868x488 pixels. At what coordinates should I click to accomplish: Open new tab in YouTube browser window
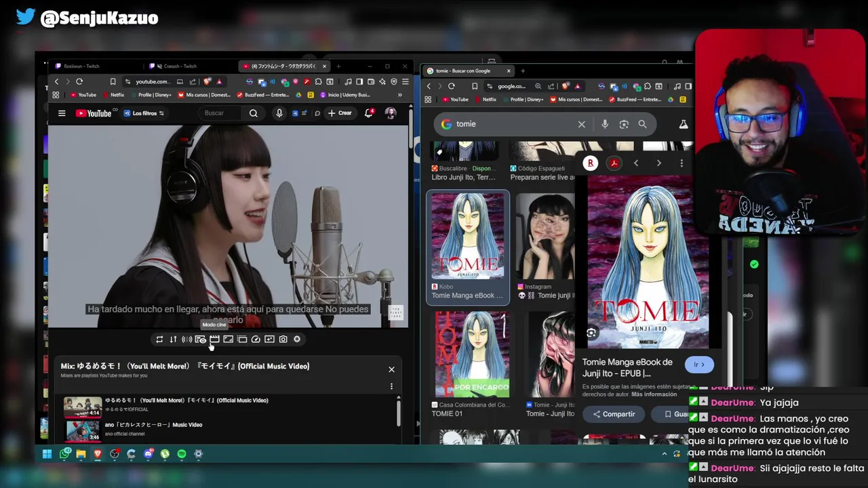tap(338, 66)
